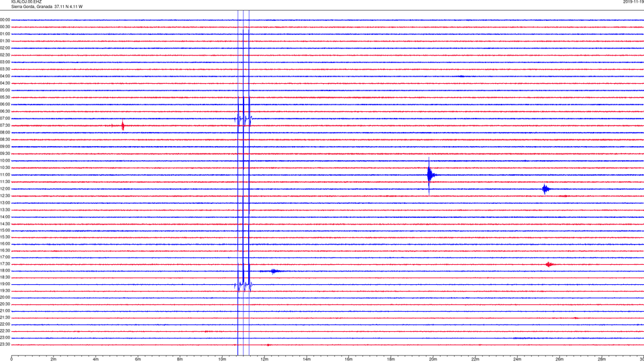Click the red seismic event on 07:30 trace
644x362 pixels.
(x=122, y=125)
